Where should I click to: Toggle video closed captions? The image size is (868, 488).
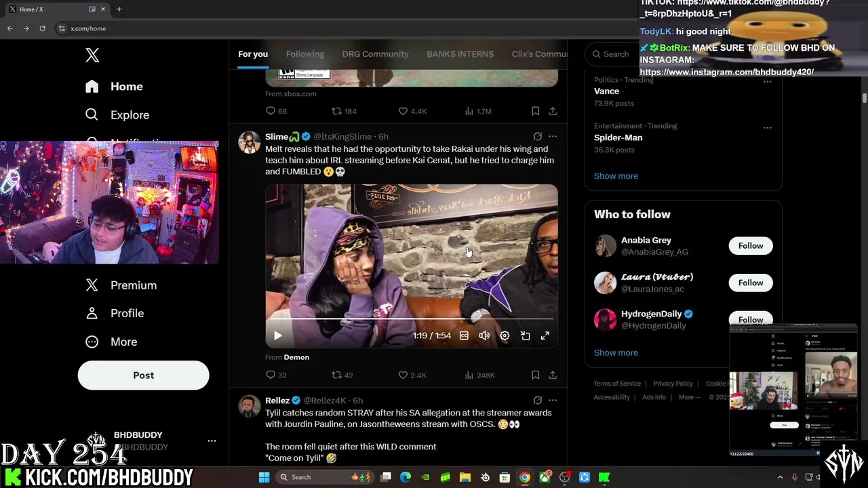coord(464,335)
